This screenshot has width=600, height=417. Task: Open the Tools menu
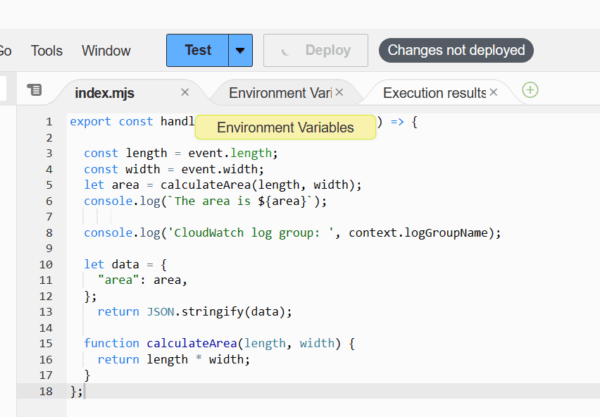click(x=46, y=50)
